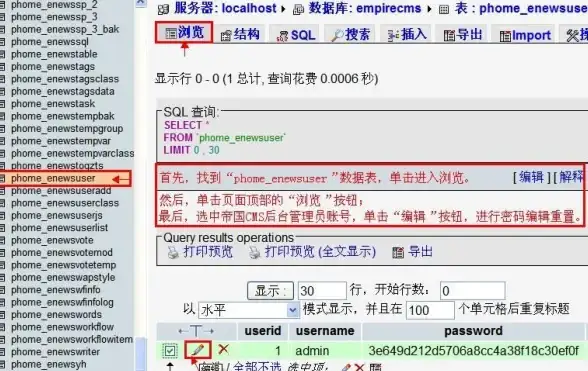Select phome_enewsuseradd in table list
Screen dimensions: 588x371
click(x=61, y=191)
